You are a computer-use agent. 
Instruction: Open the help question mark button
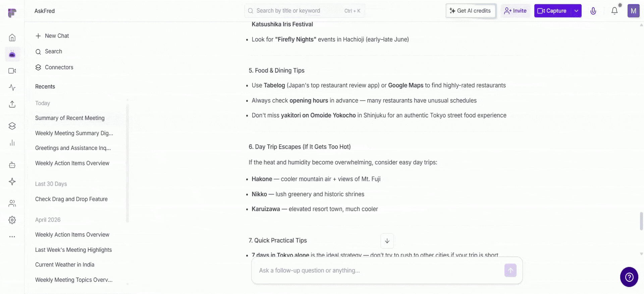pos(629,277)
